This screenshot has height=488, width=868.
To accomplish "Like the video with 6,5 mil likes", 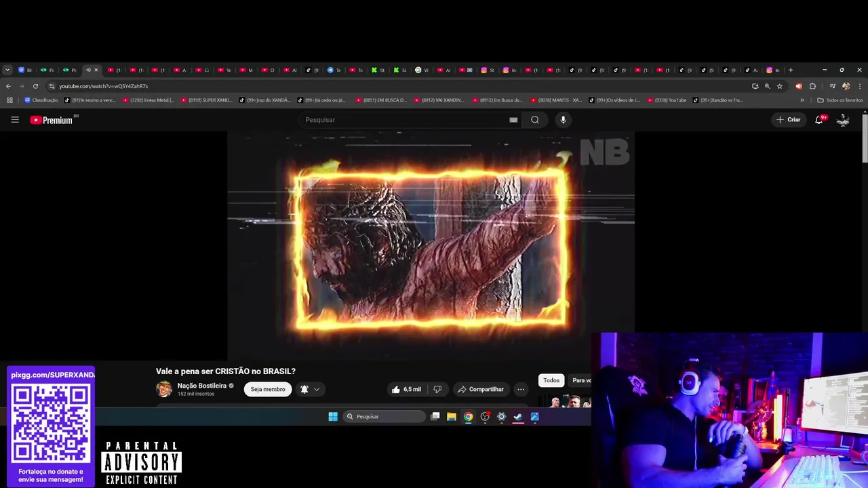I will (x=406, y=389).
